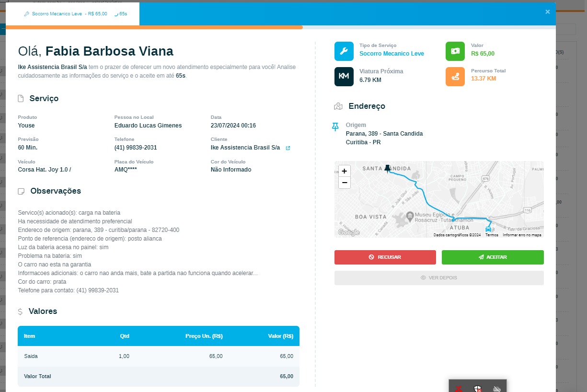This screenshot has width=587, height=392.
Task: Zoom out on the map
Action: pyautogui.click(x=345, y=183)
